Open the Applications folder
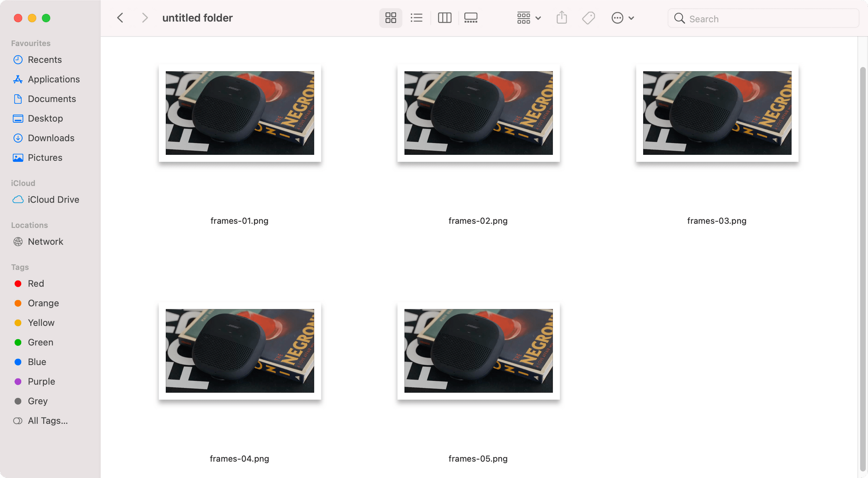Screen dimensions: 868x478 53,79
